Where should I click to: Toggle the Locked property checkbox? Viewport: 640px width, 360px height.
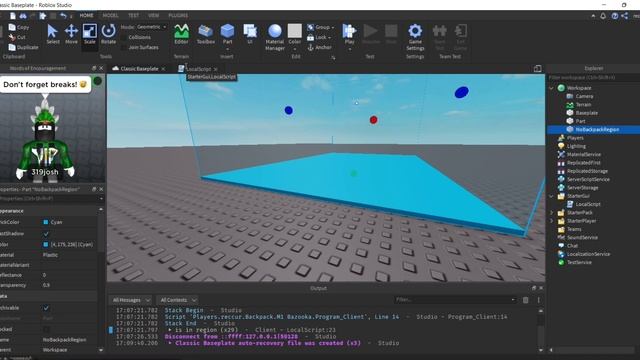(46, 329)
